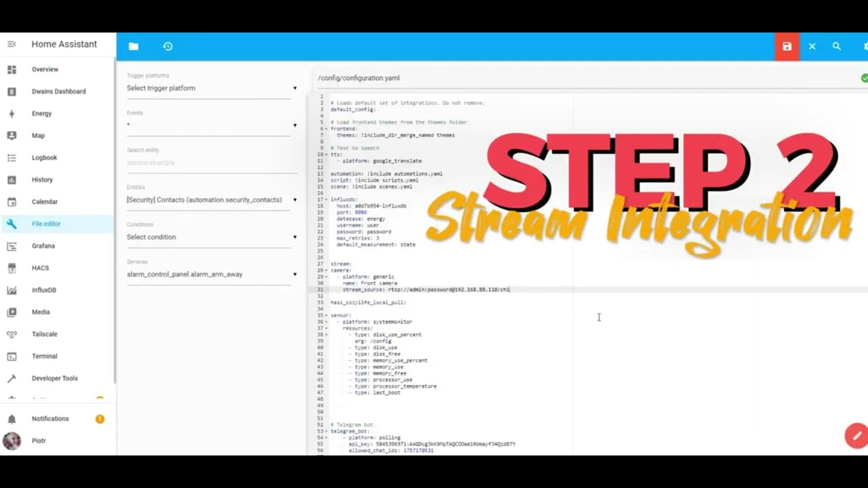The width and height of the screenshot is (868, 488).
Task: Open the Entities dropdown showing Security Contacts
Action: pos(212,200)
